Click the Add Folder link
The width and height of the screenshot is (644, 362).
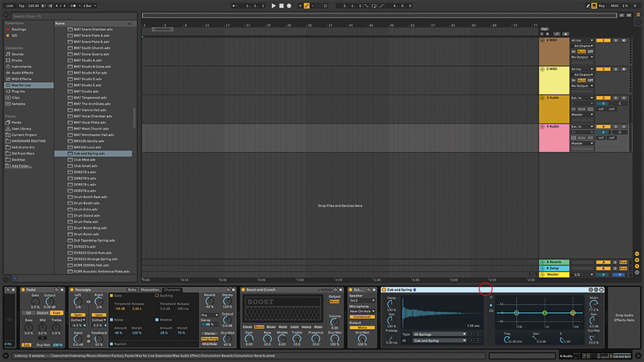point(22,166)
